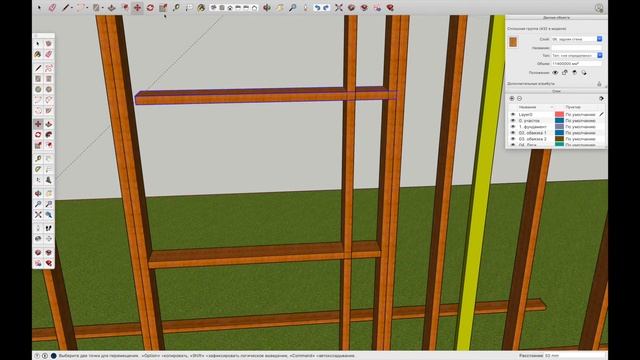Open the signed-in user account icon
640x360 pixels.
point(599,8)
